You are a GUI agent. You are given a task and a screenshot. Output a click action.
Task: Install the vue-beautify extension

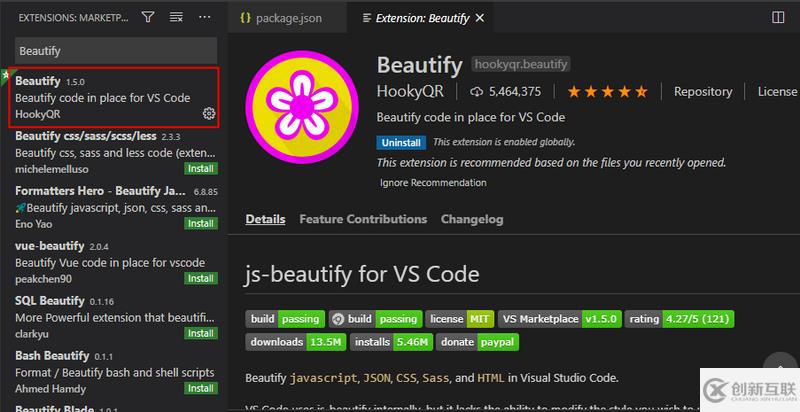coord(201,278)
